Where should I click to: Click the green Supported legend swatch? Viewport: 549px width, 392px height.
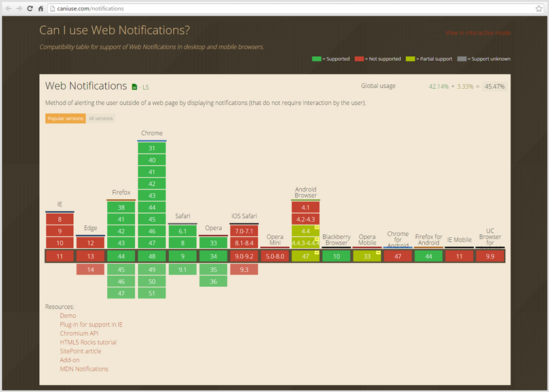[x=316, y=59]
